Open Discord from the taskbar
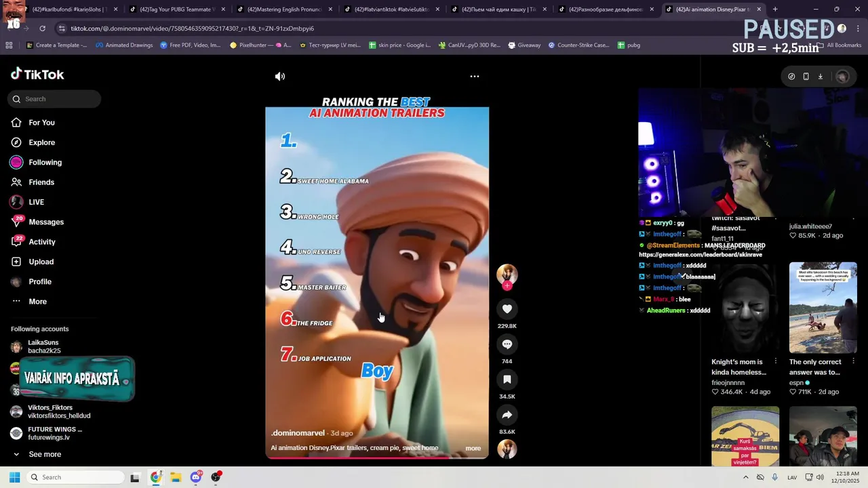The width and height of the screenshot is (868, 488). click(196, 477)
